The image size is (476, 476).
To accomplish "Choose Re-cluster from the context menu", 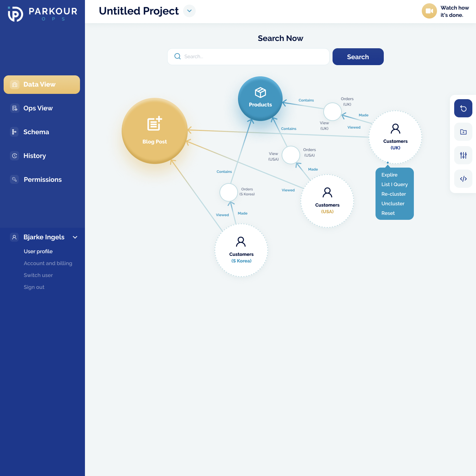I will 393,194.
